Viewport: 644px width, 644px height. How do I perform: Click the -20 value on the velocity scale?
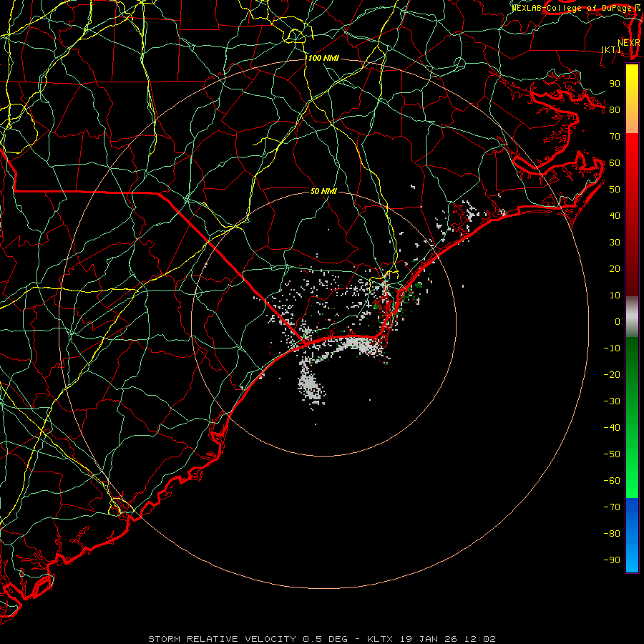[612, 375]
